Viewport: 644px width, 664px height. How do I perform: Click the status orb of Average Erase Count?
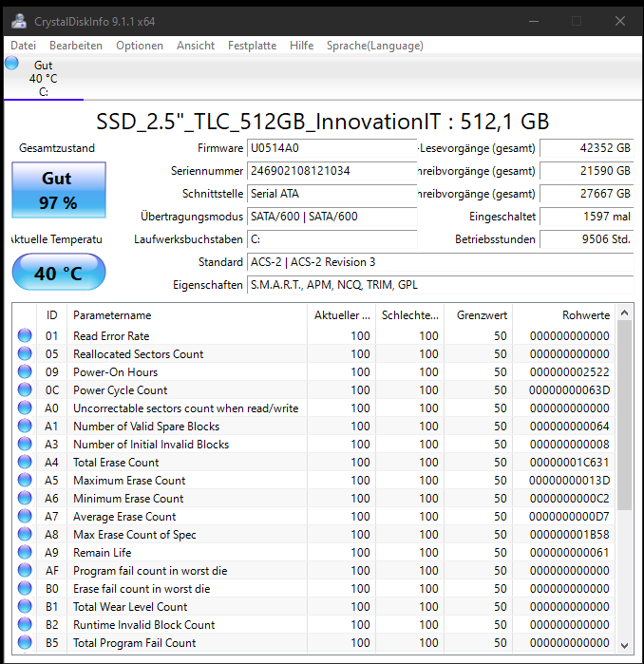point(25,516)
